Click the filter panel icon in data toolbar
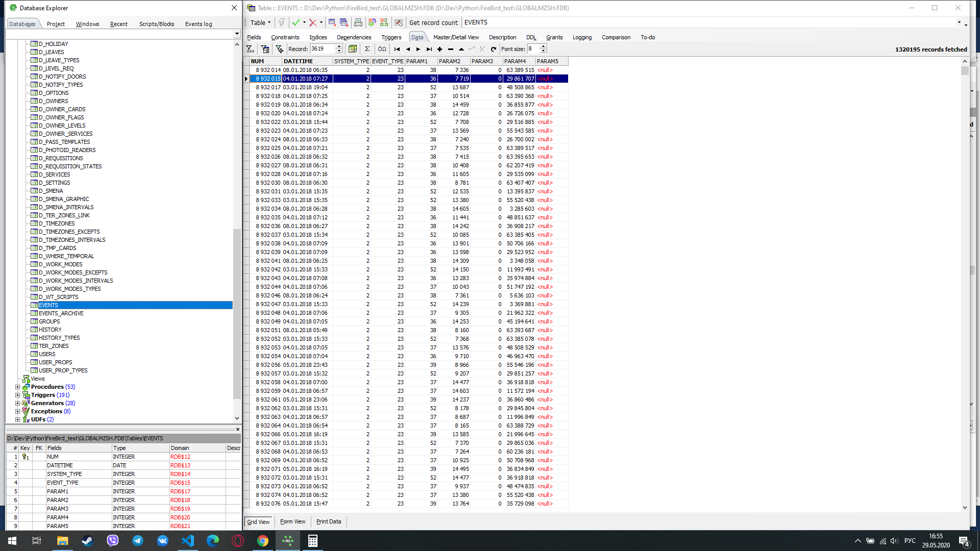This screenshot has height=551, width=980. coord(250,49)
